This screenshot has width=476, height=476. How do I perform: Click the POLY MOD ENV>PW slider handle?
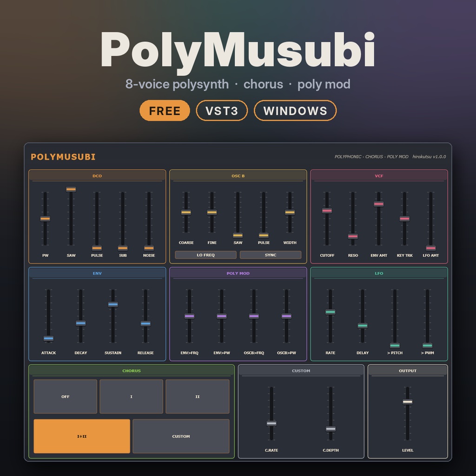click(222, 316)
